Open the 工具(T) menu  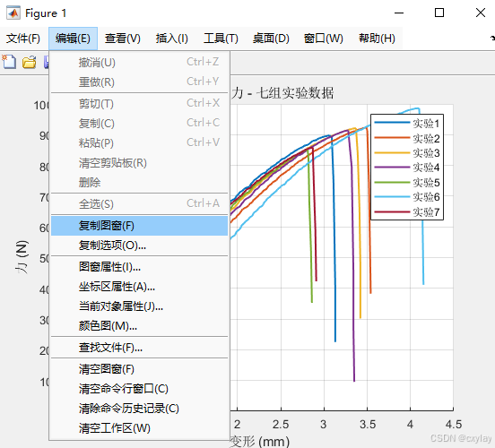click(x=221, y=39)
